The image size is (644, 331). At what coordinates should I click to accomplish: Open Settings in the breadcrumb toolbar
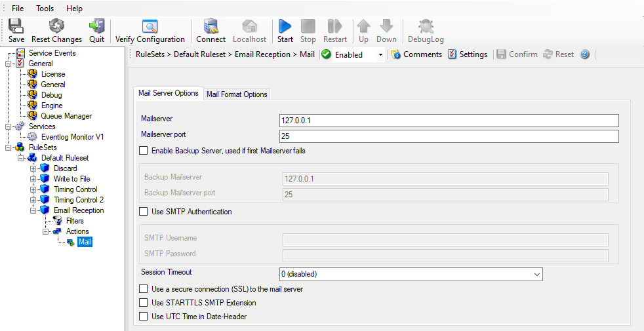click(x=467, y=54)
